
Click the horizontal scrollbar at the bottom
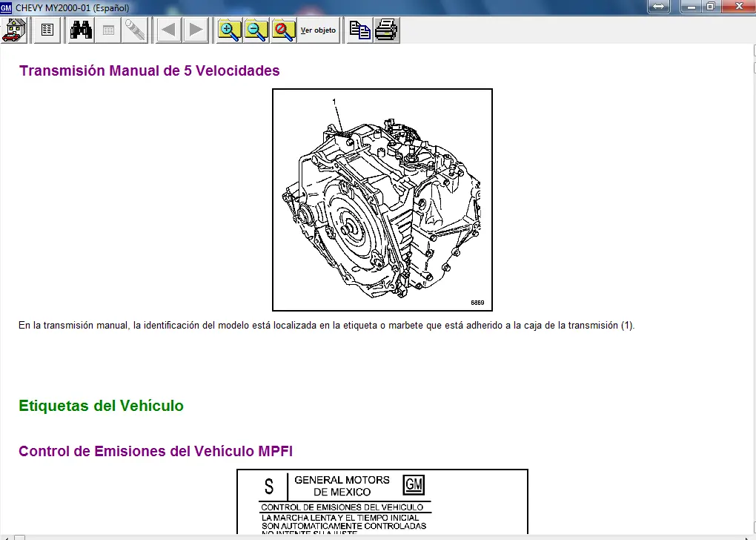pos(376,537)
